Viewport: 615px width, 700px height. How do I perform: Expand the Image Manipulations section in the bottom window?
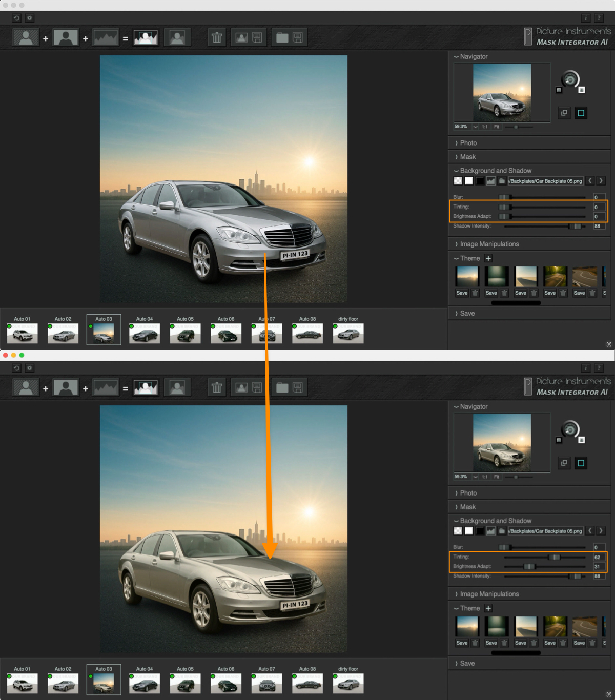[x=489, y=594]
